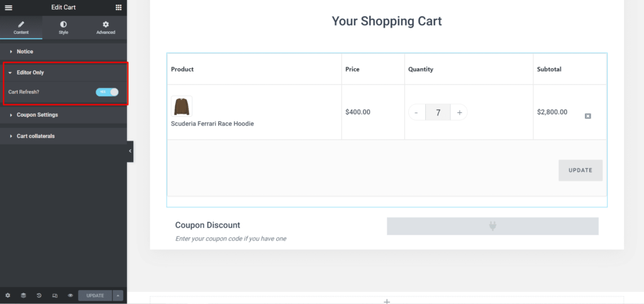Open the widgets grid panel

(x=119, y=7)
